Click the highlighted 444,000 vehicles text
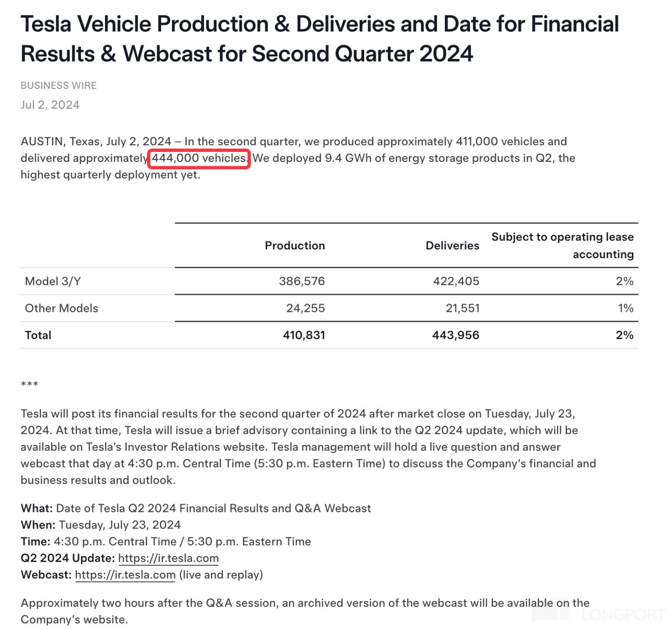The width and height of the screenshot is (672, 630). pos(199,158)
